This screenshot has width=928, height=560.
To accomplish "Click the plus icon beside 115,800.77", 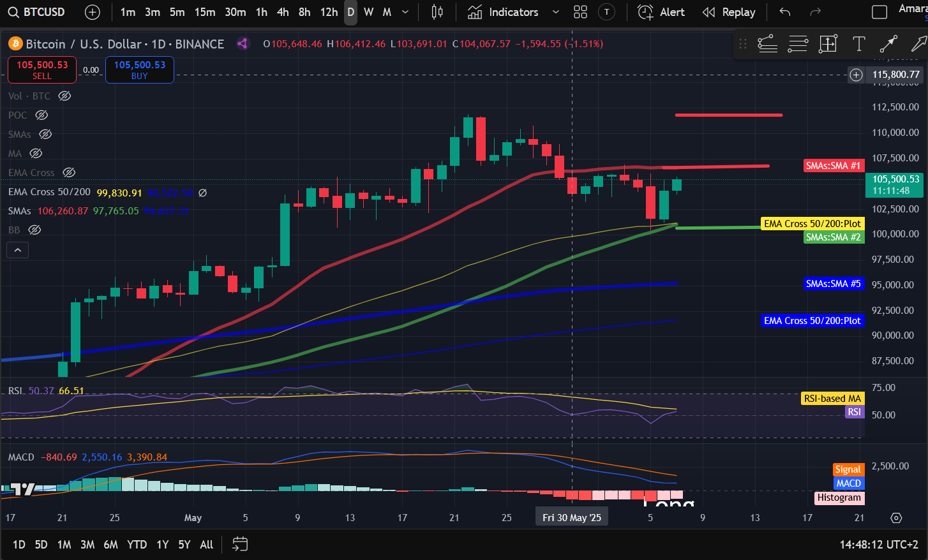I will (856, 75).
